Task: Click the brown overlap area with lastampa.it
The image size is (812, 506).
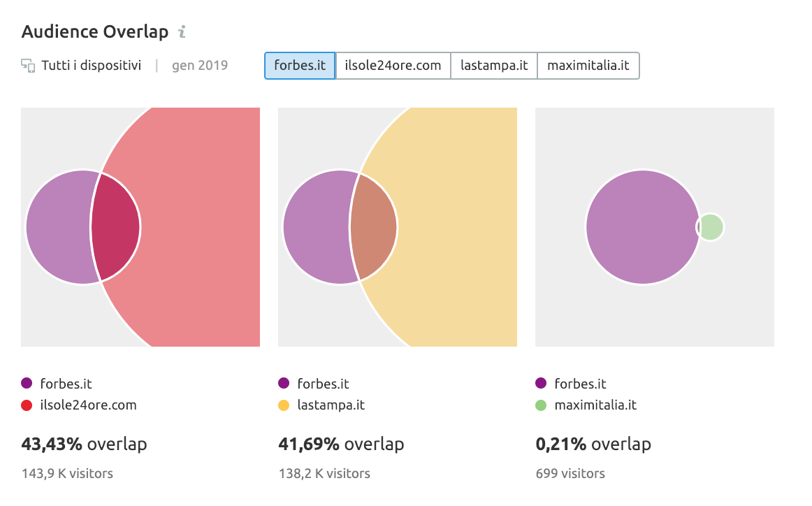Action: pos(374,227)
